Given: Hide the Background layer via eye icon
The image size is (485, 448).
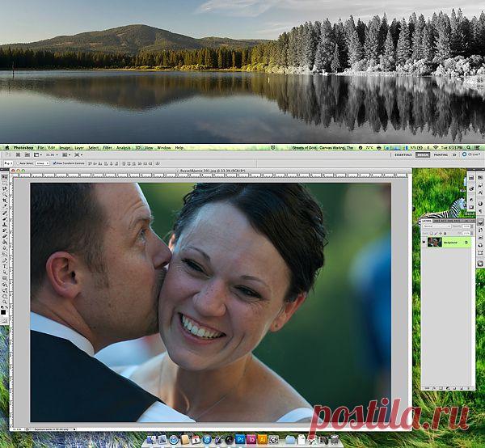Looking at the screenshot, I should click(x=424, y=243).
